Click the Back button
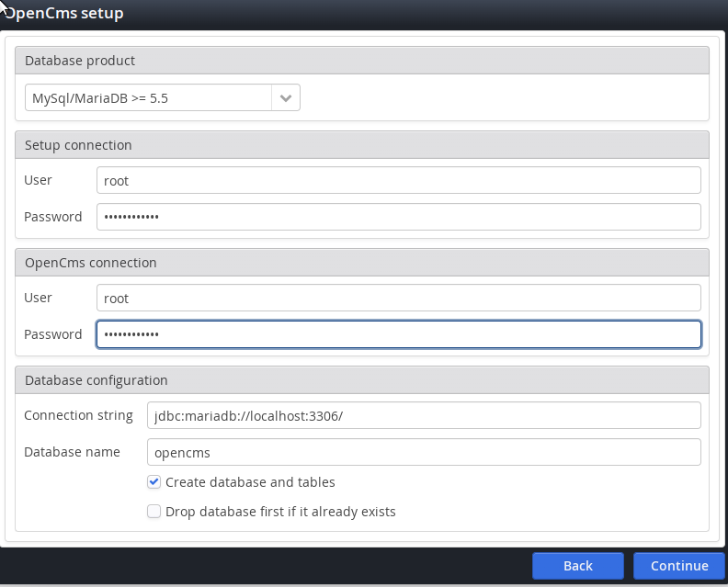 tap(577, 566)
